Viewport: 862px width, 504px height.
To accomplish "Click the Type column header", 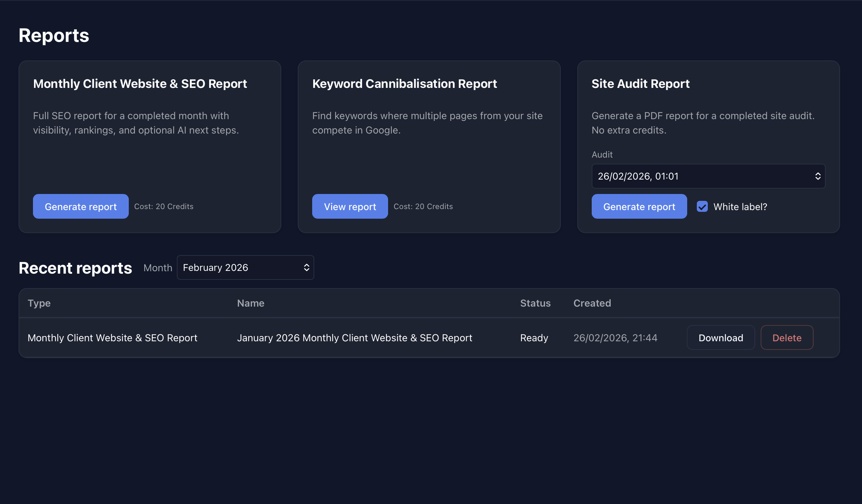I will (39, 303).
